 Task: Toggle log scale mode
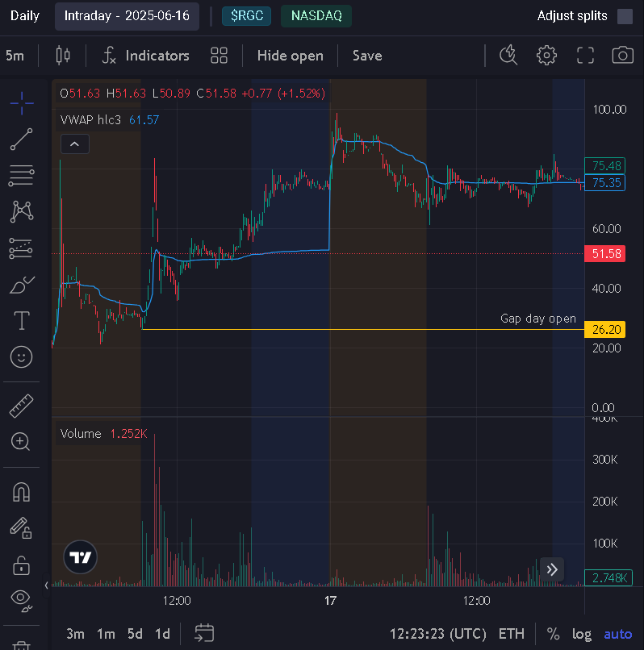[x=582, y=634]
